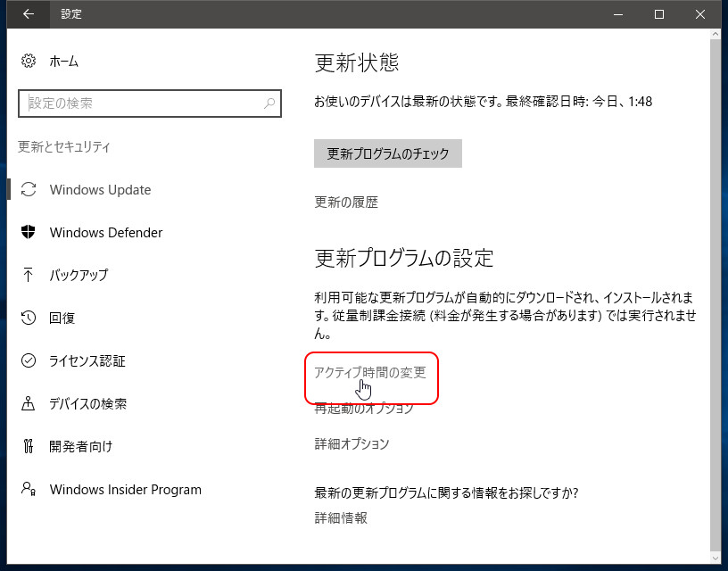Viewport: 728px width, 571px height.
Task: Open the 更新の履歴 link
Action: (x=344, y=203)
